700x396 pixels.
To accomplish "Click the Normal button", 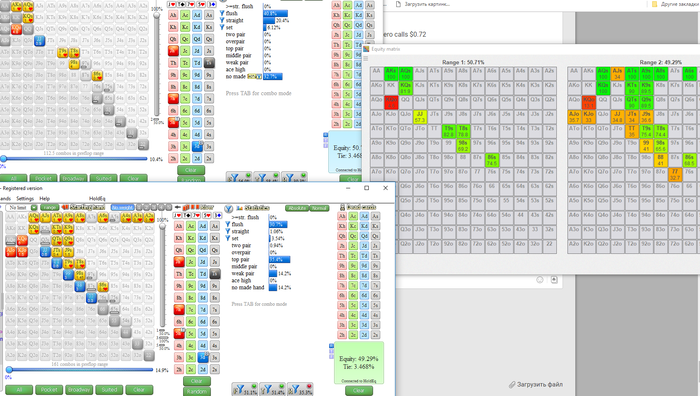I will click(x=319, y=208).
